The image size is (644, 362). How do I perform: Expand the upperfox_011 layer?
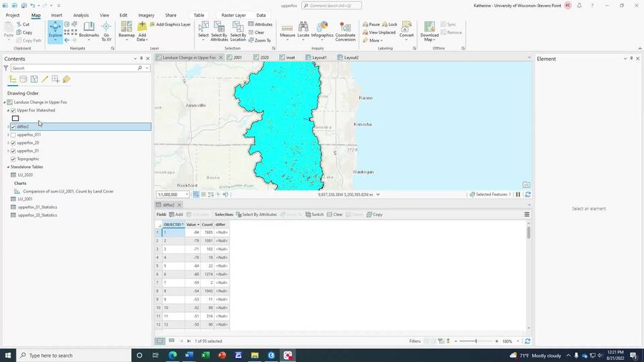coord(8,134)
